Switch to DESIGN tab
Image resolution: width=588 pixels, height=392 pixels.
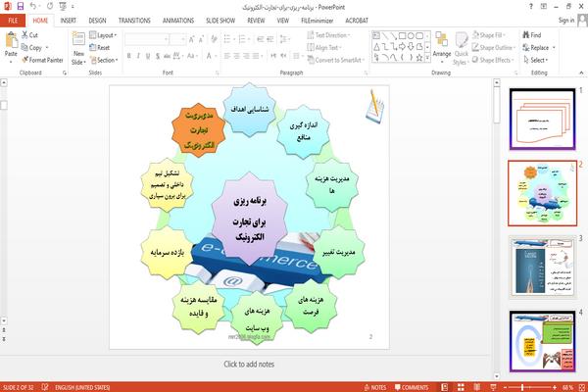(97, 21)
